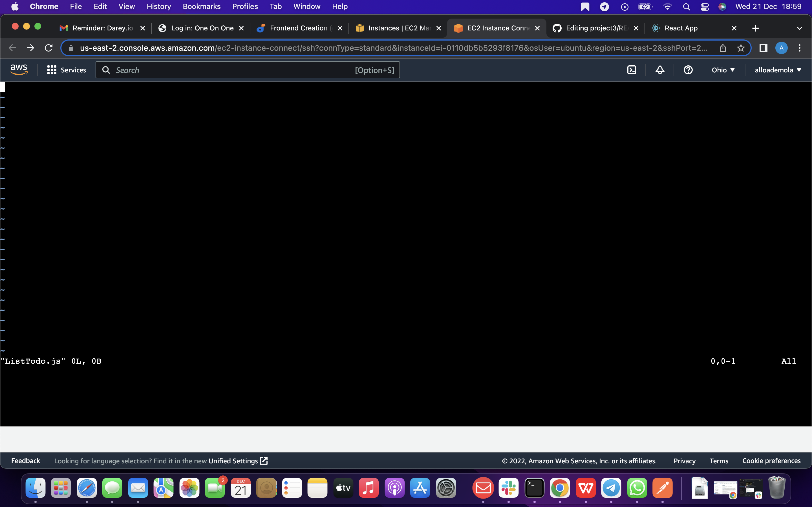Screen dimensions: 812x507
Task: Click the page share icon in address bar
Action: pos(723,48)
